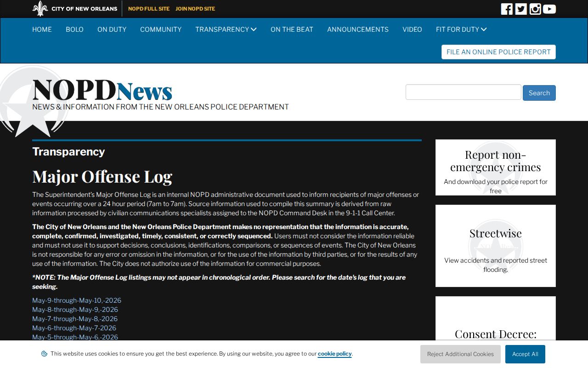Click Accept All cookies button
The height and width of the screenshot is (368, 588).
tap(525, 354)
